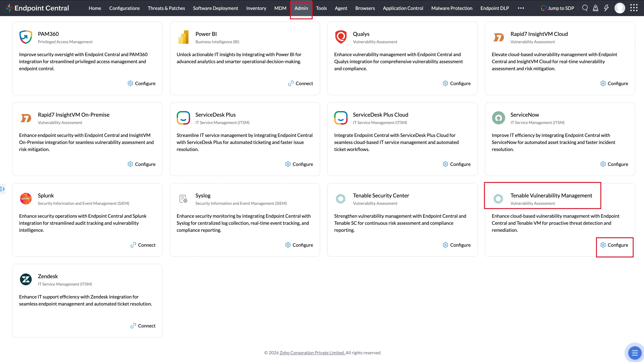Click the Syslog document icon

click(x=183, y=199)
